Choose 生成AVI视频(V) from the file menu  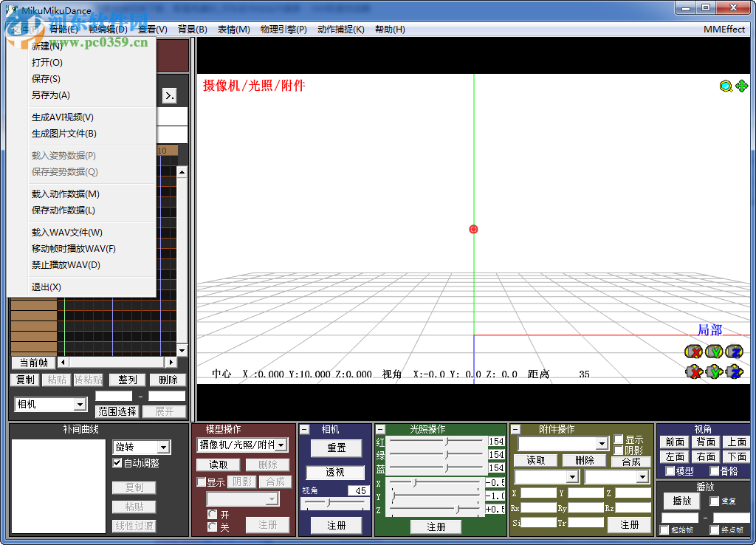pos(62,117)
